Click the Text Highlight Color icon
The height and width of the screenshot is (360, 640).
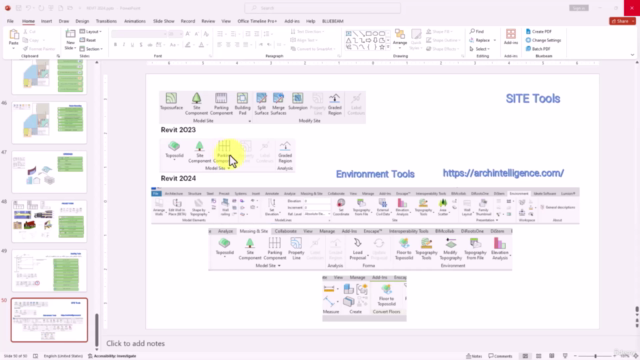[187, 45]
